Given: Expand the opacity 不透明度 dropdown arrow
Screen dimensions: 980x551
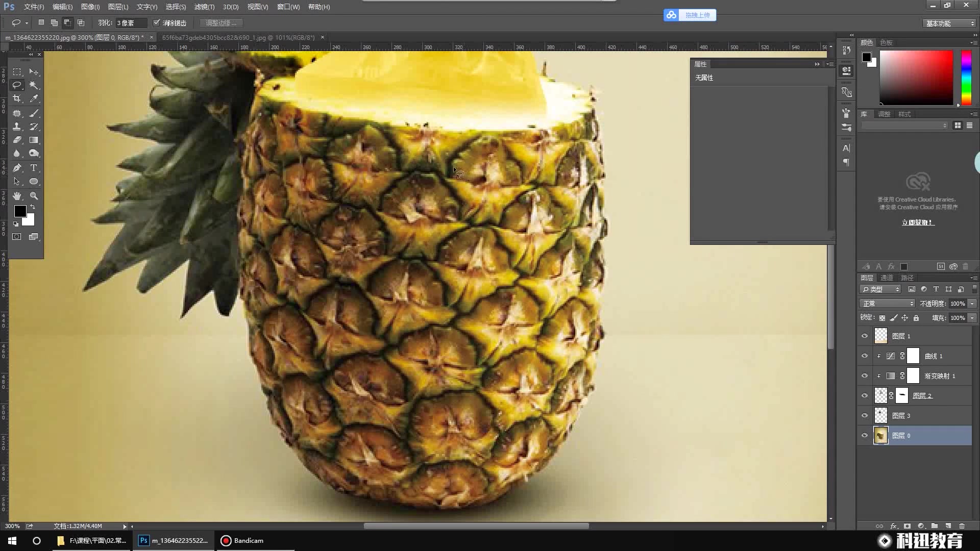Looking at the screenshot, I should point(972,304).
